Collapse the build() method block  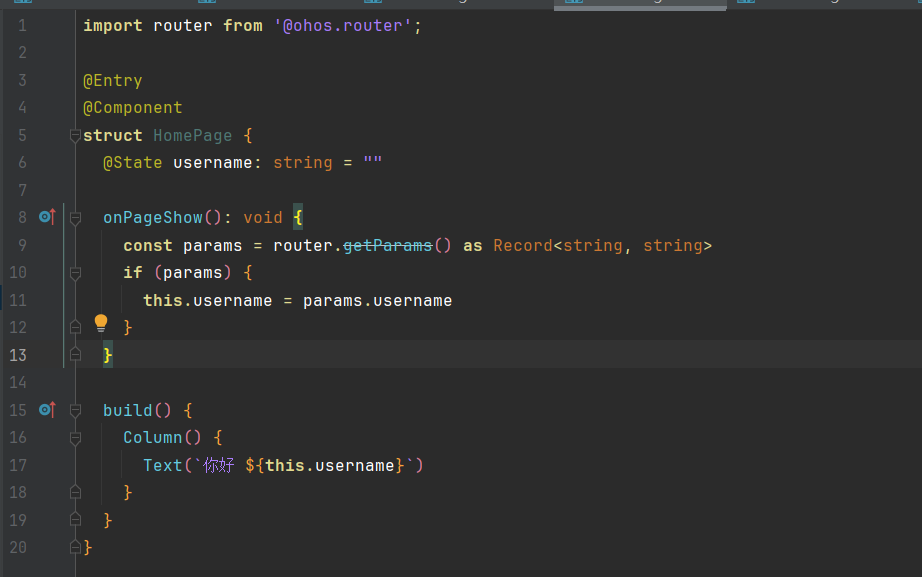75,411
